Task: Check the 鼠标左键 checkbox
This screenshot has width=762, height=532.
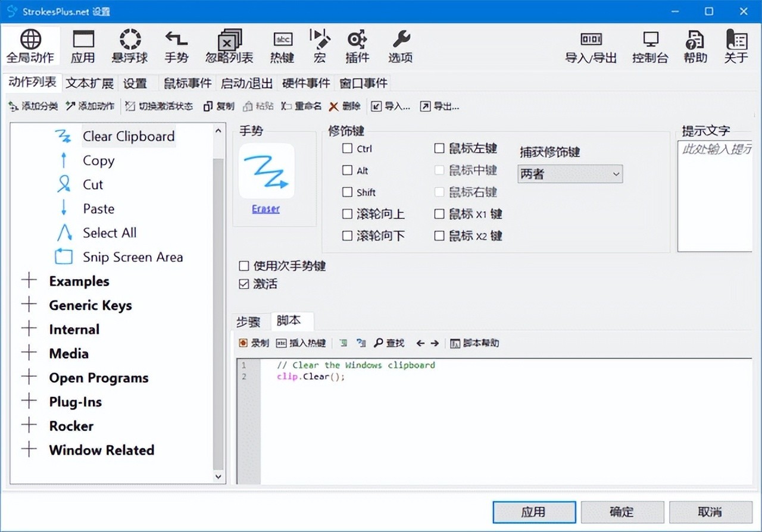Action: tap(439, 149)
